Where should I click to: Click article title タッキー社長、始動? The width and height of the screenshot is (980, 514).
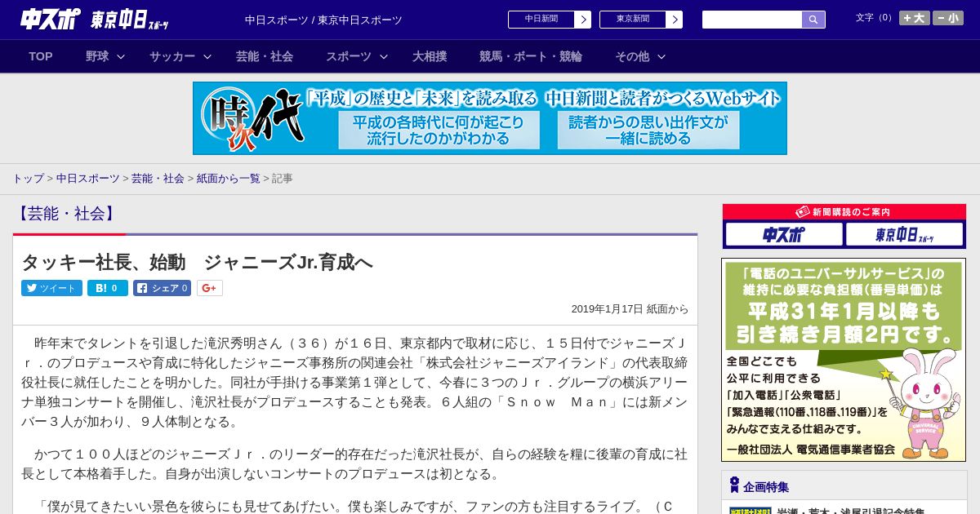click(196, 262)
